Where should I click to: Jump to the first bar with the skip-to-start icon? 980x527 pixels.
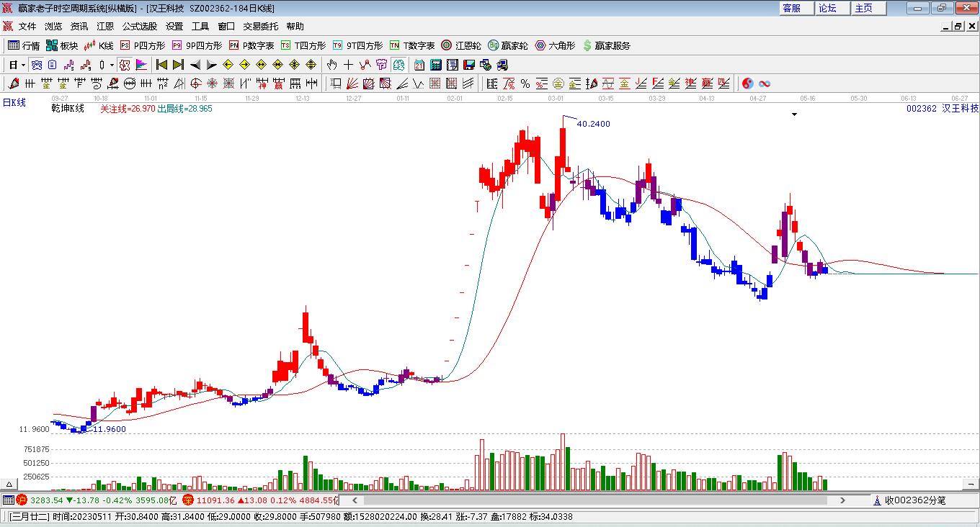[x=161, y=65]
